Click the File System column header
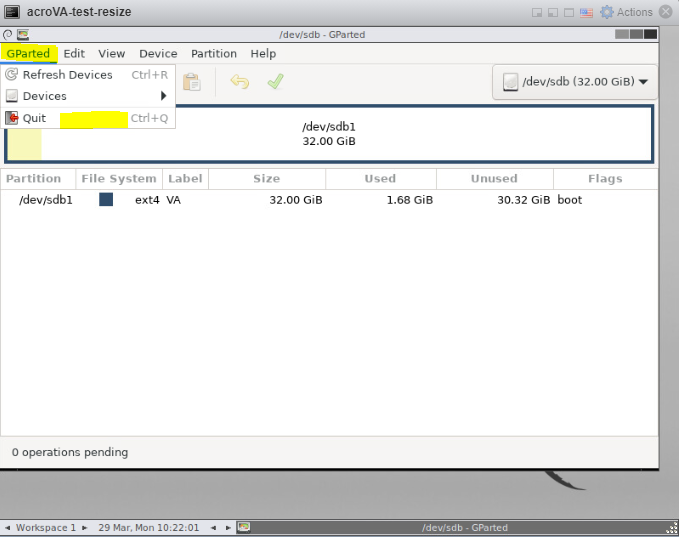This screenshot has height=537, width=679. coord(119,179)
